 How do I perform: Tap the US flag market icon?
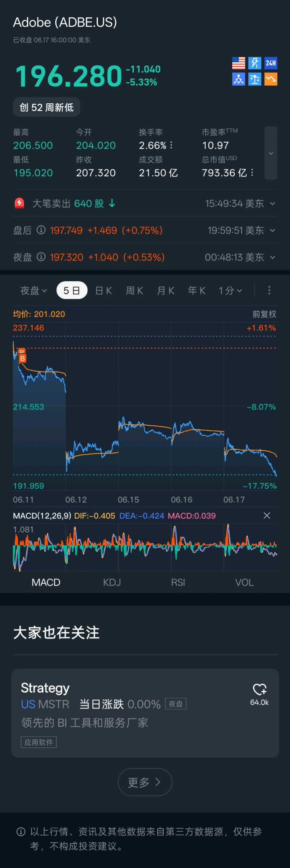tap(239, 63)
